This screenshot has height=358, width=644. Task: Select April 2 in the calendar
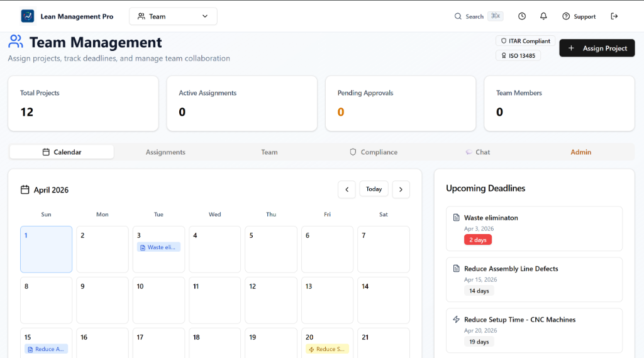(x=103, y=249)
